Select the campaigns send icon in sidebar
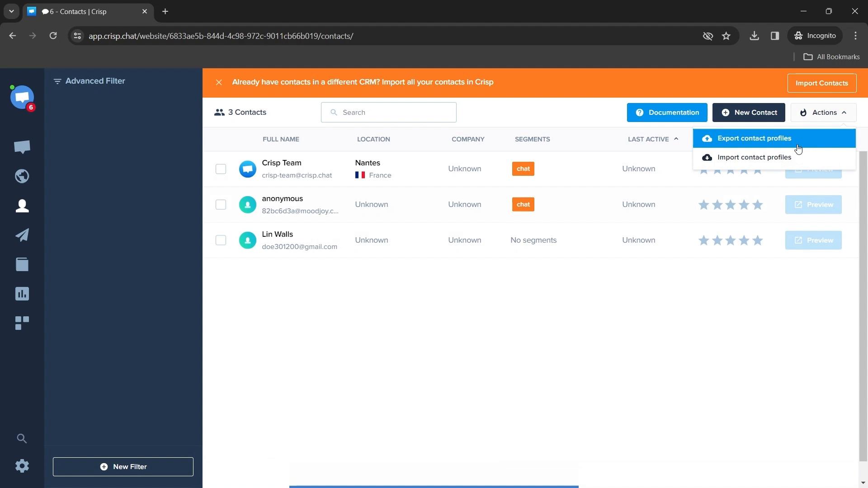 point(22,235)
